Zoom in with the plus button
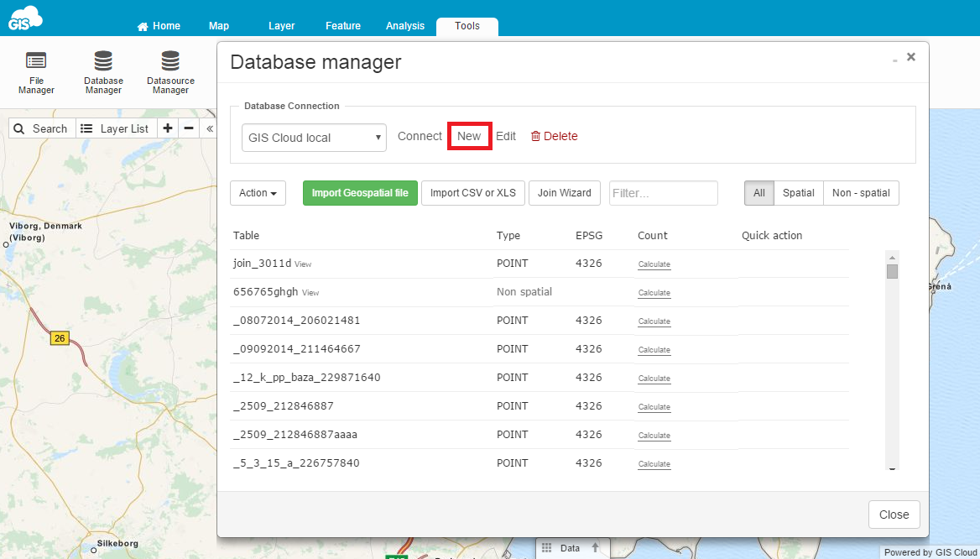Viewport: 980px width, 559px height. (168, 128)
